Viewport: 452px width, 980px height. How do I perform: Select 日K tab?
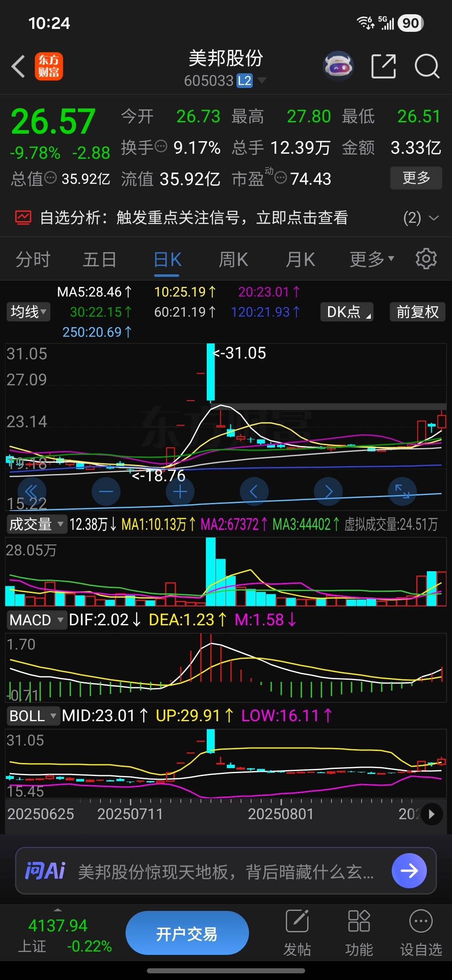point(167,259)
